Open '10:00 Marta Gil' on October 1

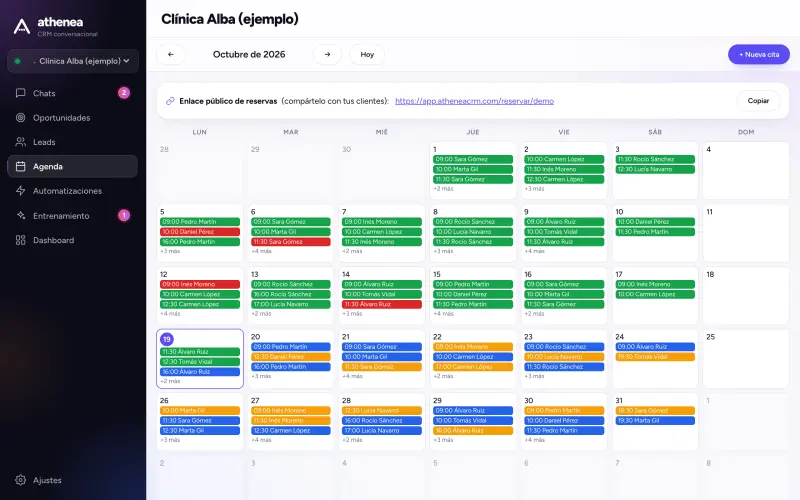pos(473,169)
